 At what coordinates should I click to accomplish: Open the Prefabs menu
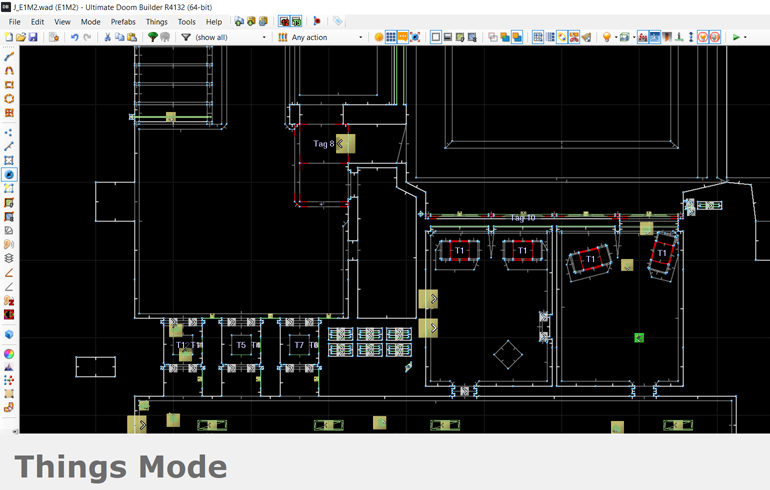pyautogui.click(x=123, y=22)
